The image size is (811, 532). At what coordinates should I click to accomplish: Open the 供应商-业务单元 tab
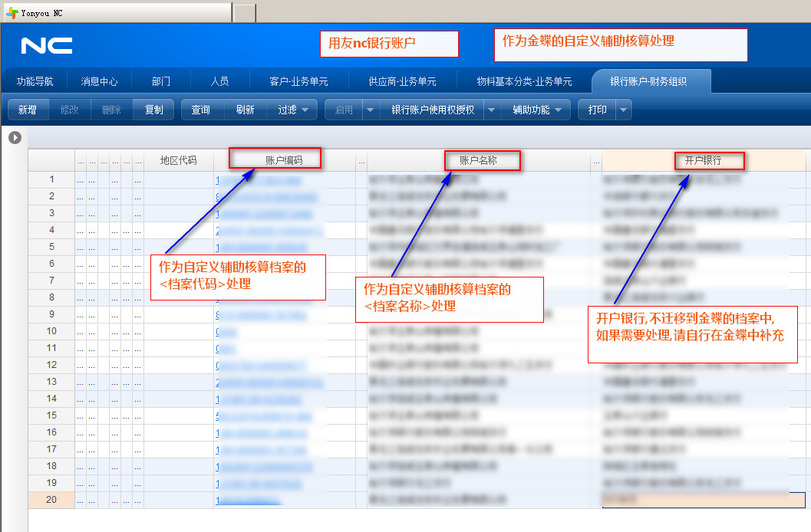402,81
